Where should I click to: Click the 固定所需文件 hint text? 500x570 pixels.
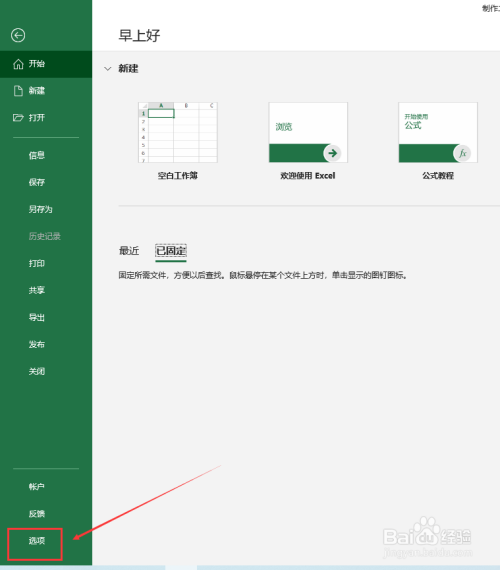263,275
